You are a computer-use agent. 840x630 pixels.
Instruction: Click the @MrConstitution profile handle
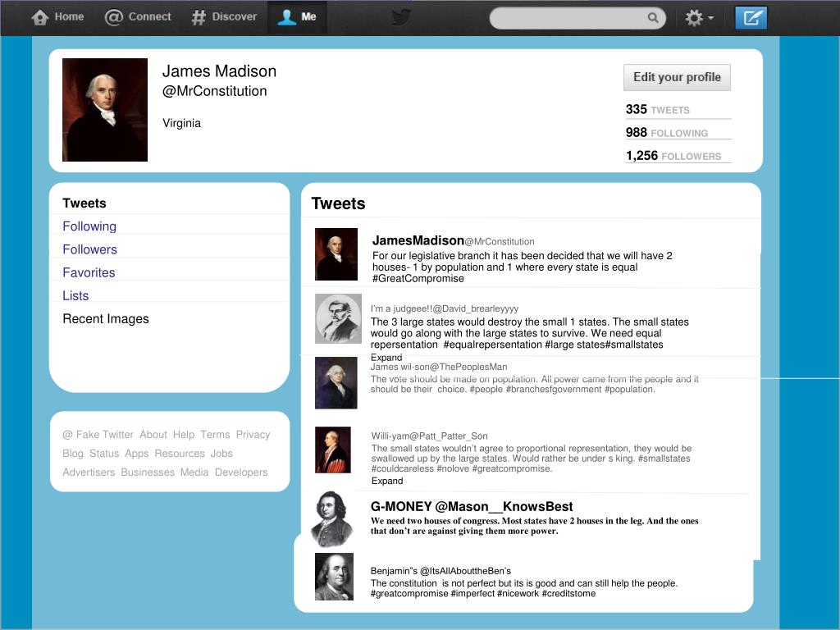pyautogui.click(x=214, y=91)
